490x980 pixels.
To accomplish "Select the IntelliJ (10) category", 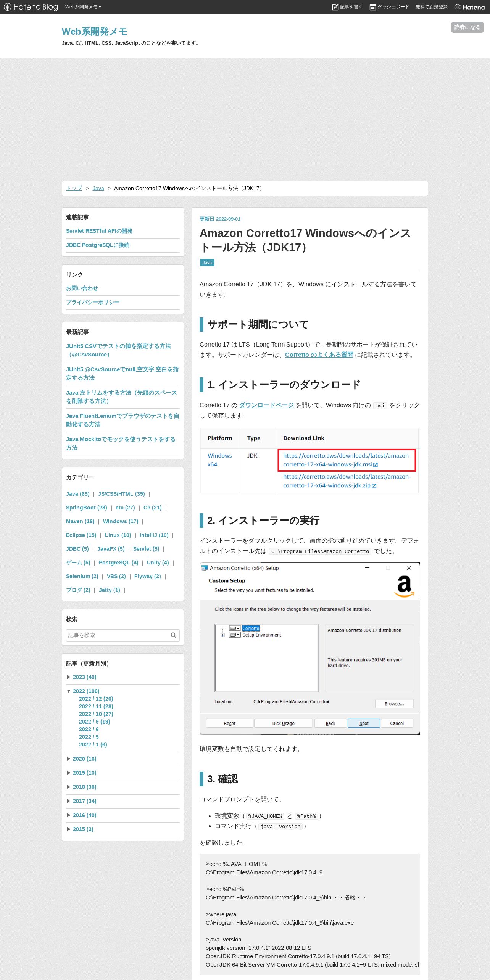I will (x=154, y=535).
